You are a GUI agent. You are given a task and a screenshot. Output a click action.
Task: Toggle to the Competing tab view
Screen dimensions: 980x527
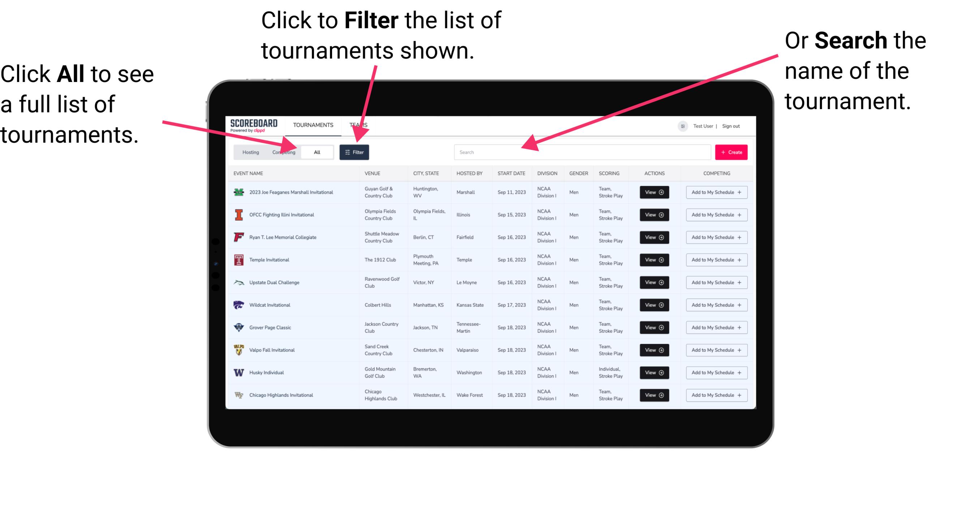coord(283,152)
